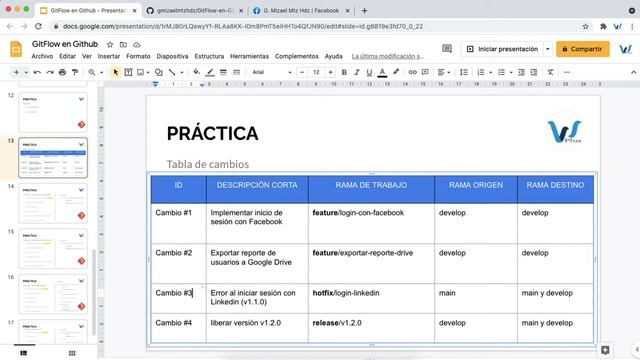The image size is (640, 360).
Task: Open the Arial font dropdown
Action: [271, 72]
